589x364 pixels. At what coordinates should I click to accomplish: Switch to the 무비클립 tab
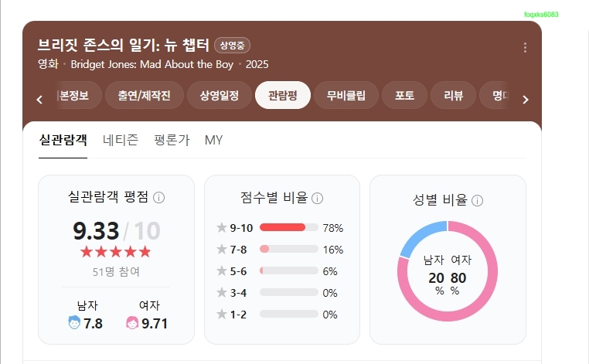click(346, 95)
